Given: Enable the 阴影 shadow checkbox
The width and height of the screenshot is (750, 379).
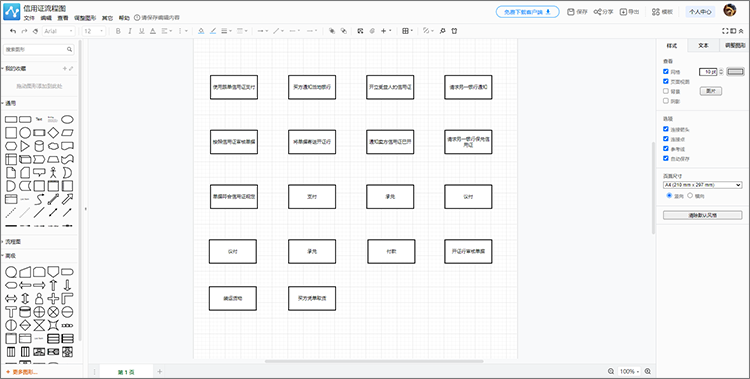Looking at the screenshot, I should coord(666,101).
